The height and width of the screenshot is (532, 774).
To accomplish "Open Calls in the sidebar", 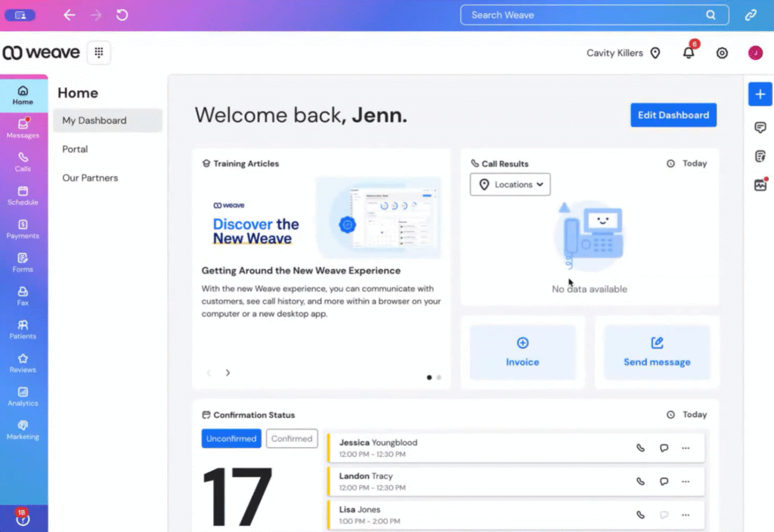I will point(23,162).
